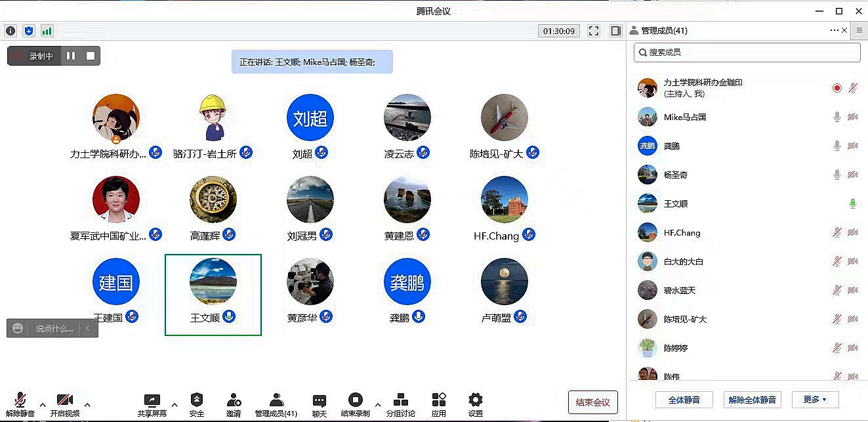Open the three-dot menu in member panel header
868x422 pixels.
[x=834, y=30]
